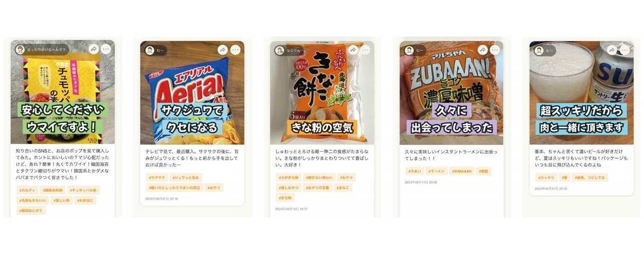Select the #おやつ tag on the Aerial card

pos(214,188)
